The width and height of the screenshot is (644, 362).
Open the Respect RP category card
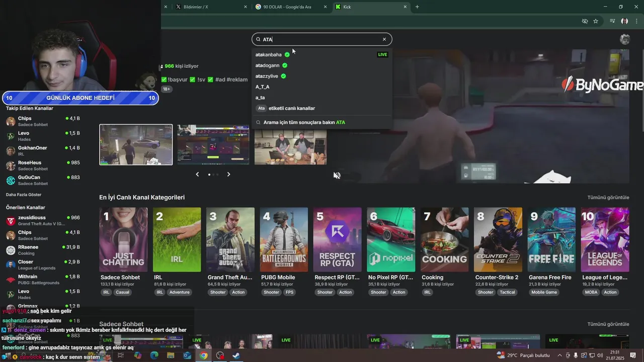click(337, 240)
